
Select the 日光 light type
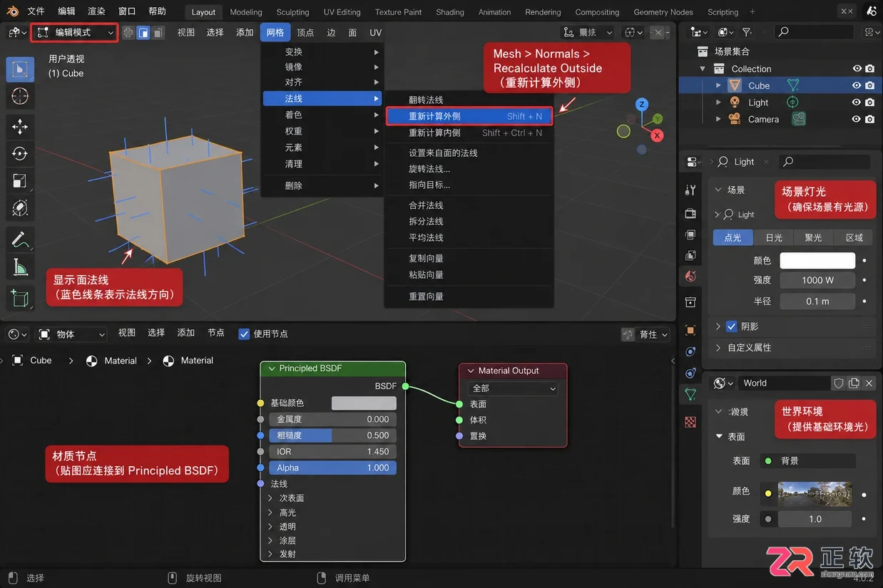773,237
